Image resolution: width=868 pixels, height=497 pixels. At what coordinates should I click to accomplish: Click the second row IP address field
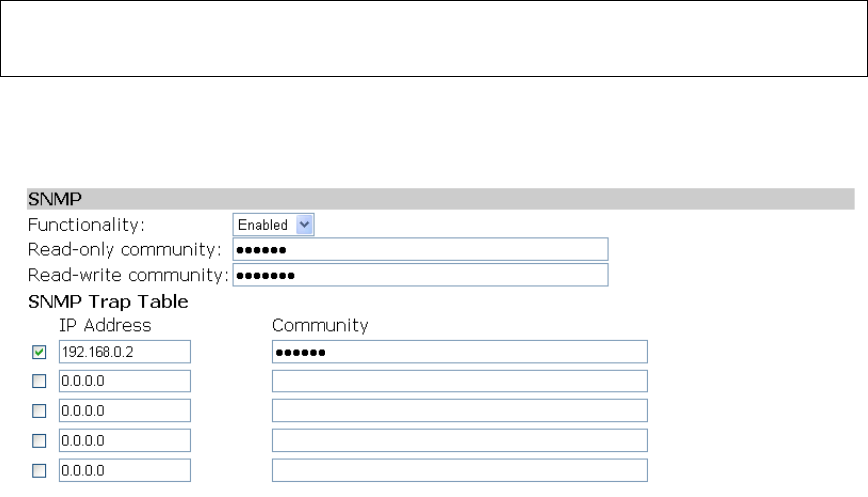click(x=124, y=381)
